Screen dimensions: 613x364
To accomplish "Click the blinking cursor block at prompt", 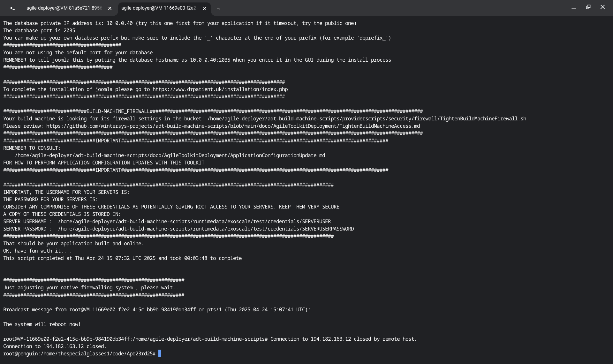I will [x=160, y=353].
